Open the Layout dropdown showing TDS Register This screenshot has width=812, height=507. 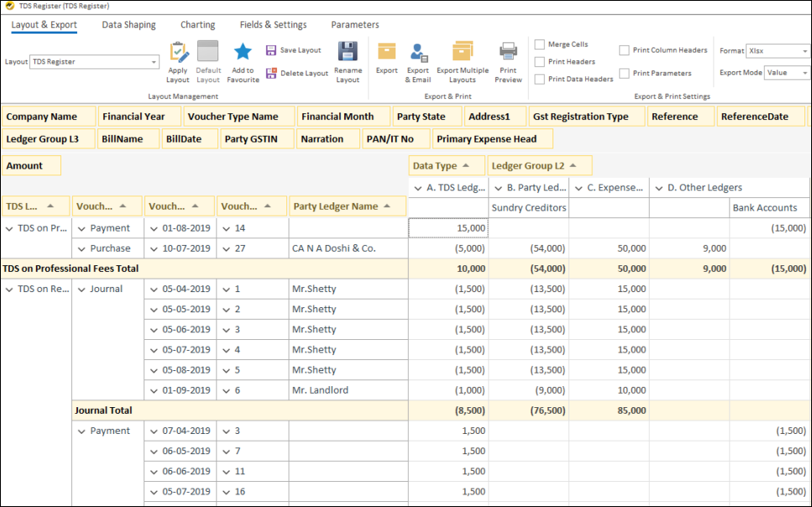154,62
